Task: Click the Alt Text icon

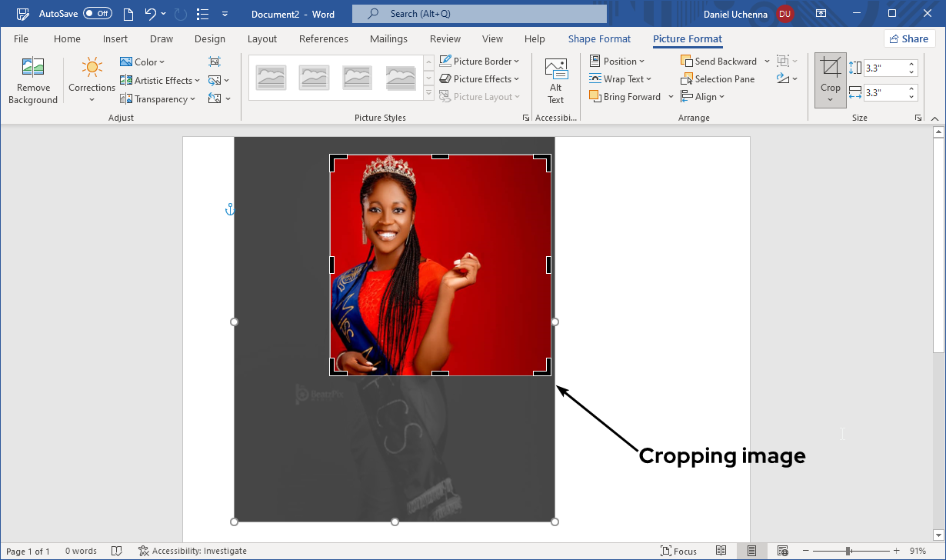Action: [555, 69]
